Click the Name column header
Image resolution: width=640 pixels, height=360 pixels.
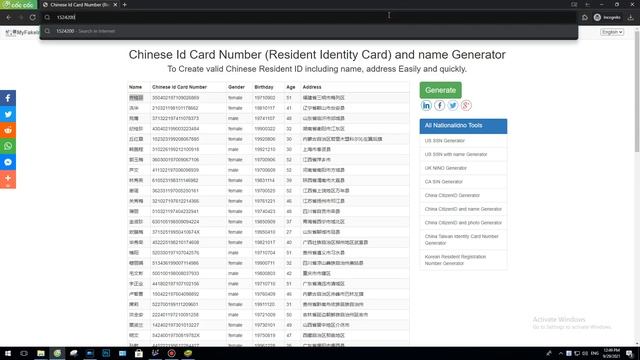click(136, 87)
